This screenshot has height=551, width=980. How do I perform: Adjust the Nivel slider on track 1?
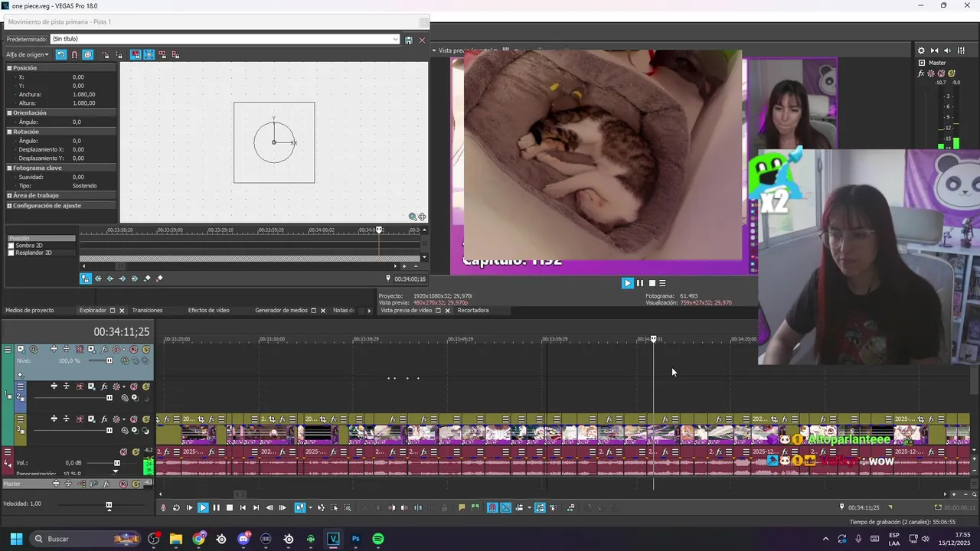109,360
